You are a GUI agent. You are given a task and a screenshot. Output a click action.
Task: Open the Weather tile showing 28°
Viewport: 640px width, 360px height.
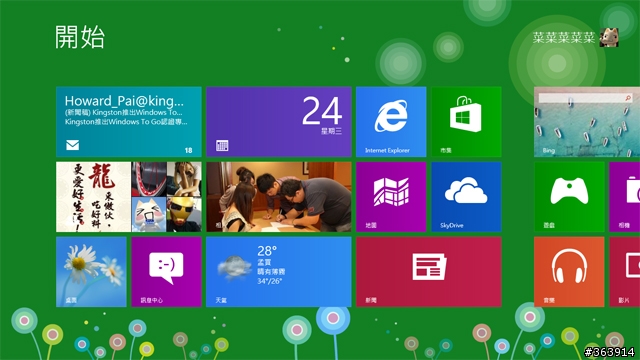point(279,272)
